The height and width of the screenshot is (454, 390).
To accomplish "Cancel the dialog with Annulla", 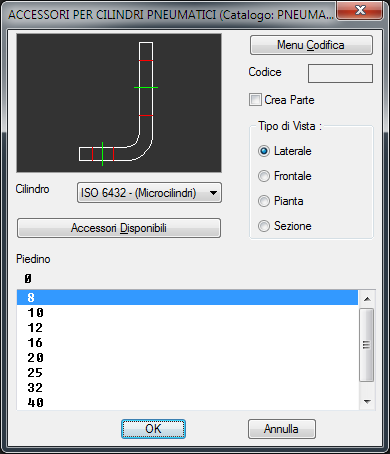I will (281, 429).
